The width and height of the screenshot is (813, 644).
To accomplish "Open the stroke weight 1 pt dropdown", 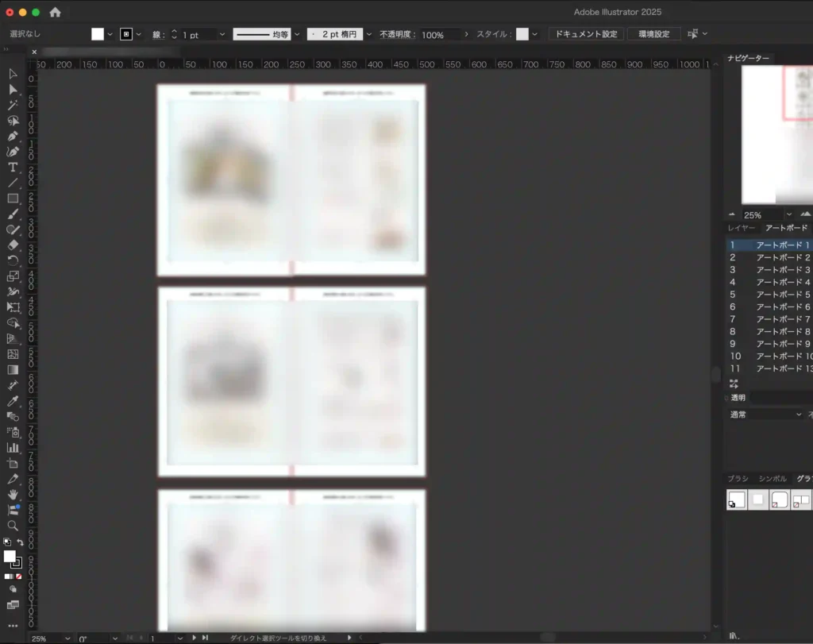I will coord(222,34).
